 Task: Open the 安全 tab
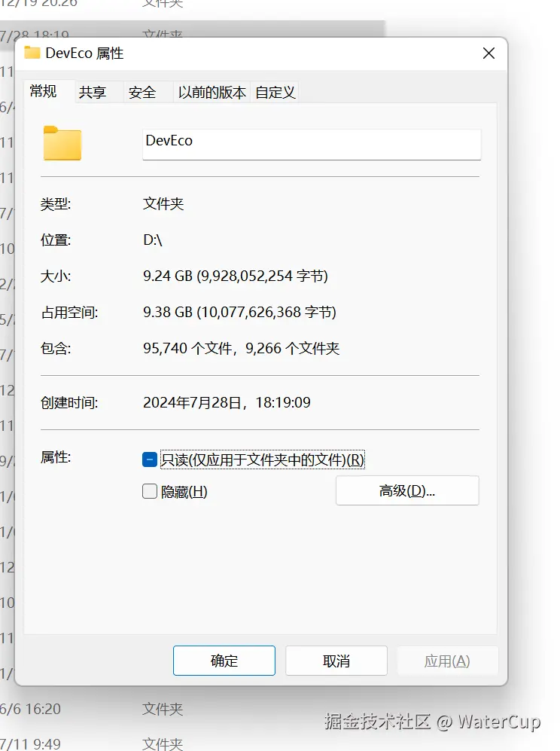[148, 92]
